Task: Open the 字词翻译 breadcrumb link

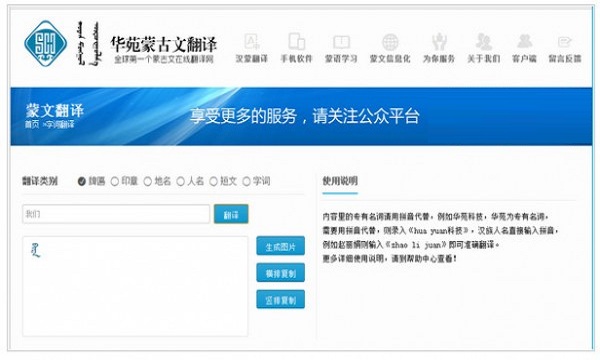Action: point(60,125)
